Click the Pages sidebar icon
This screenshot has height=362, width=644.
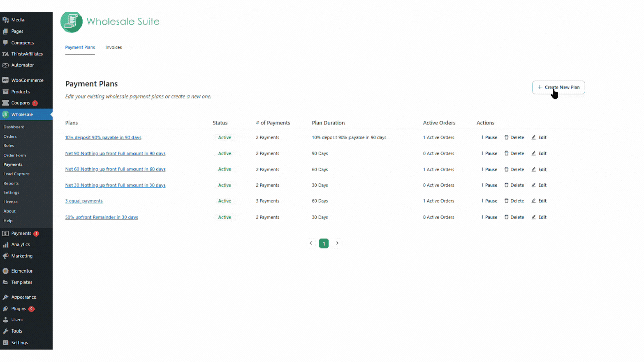[5, 31]
